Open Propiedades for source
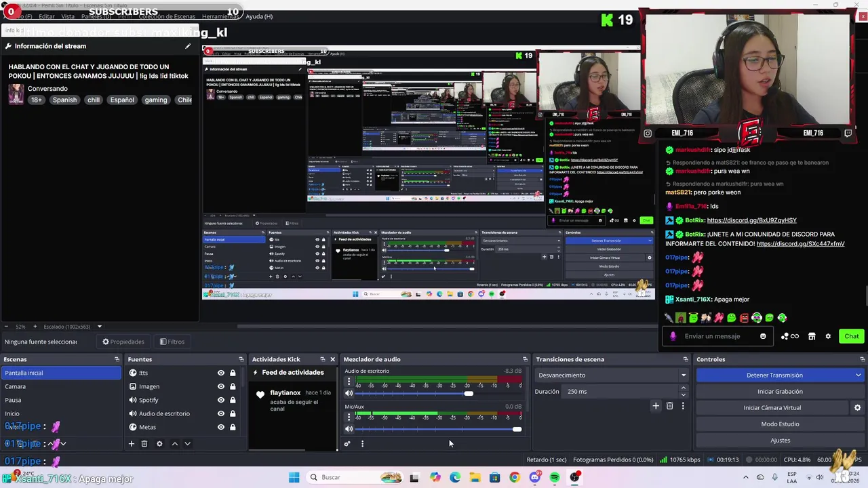Viewport: 868px width, 488px height. [x=123, y=342]
